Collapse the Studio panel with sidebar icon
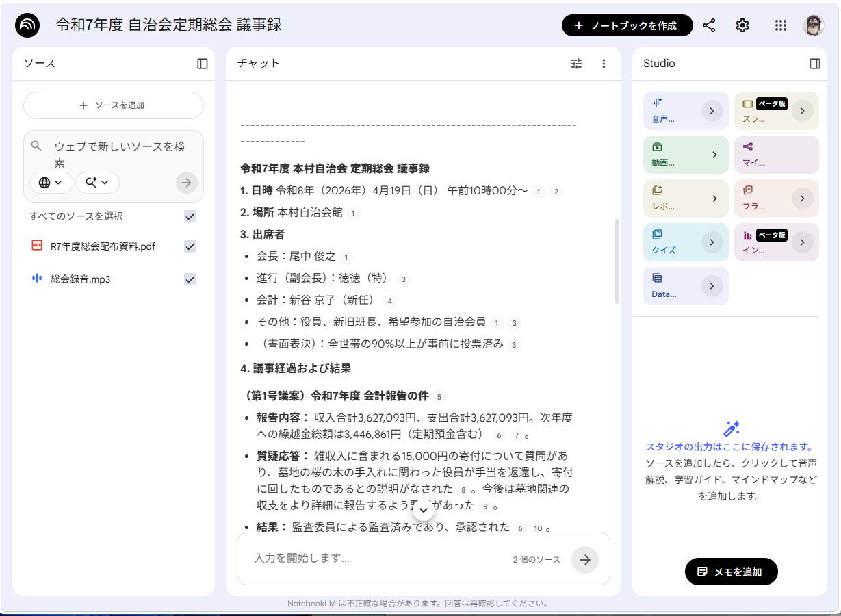 click(x=815, y=64)
